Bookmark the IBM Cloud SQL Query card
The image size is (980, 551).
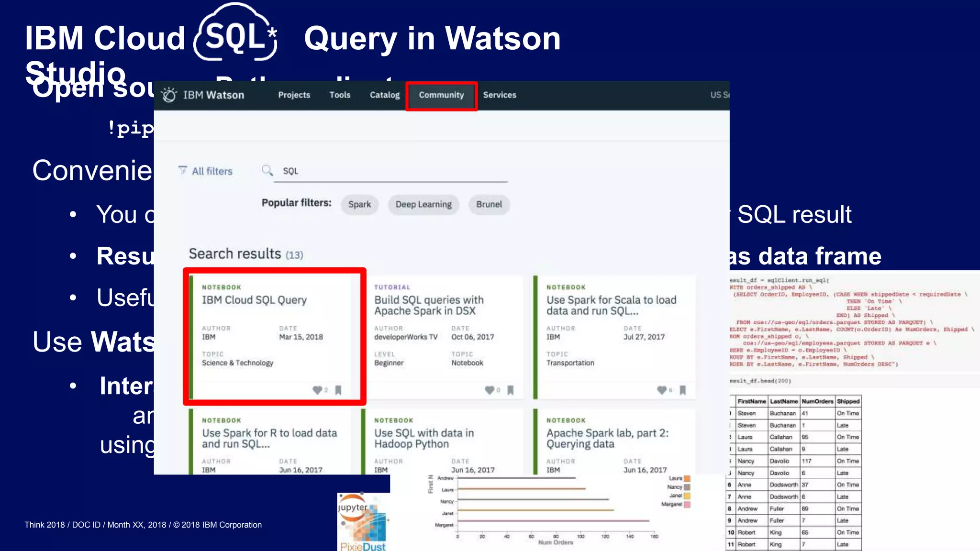[338, 390]
